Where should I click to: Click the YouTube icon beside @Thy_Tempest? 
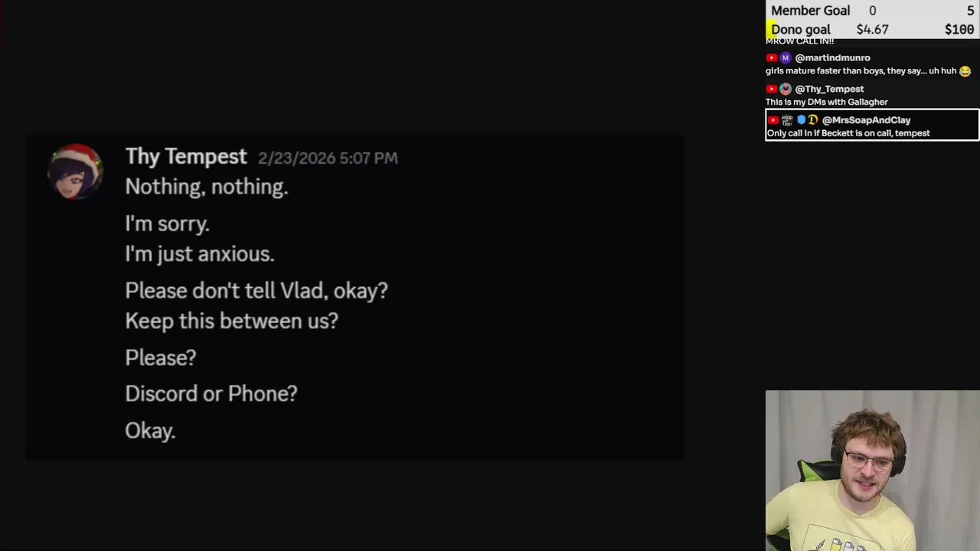pos(772,90)
